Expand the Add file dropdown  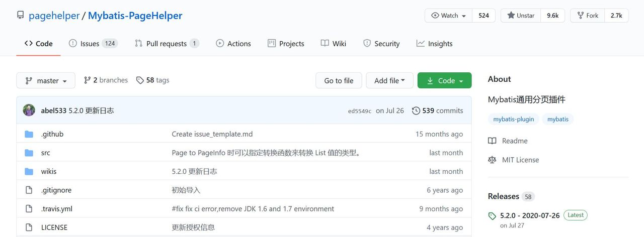(390, 80)
